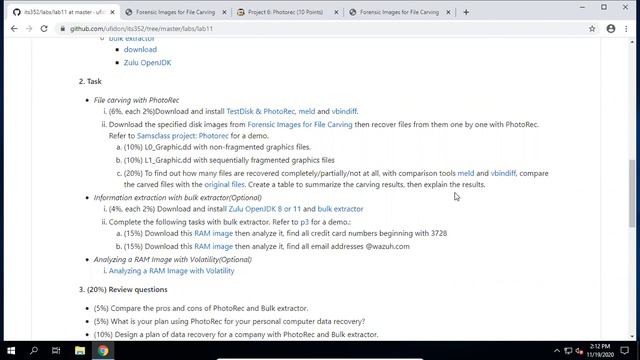Close the GitHub lab11 tab
Image resolution: width=640 pixels, height=360 pixels.
pyautogui.click(x=112, y=12)
